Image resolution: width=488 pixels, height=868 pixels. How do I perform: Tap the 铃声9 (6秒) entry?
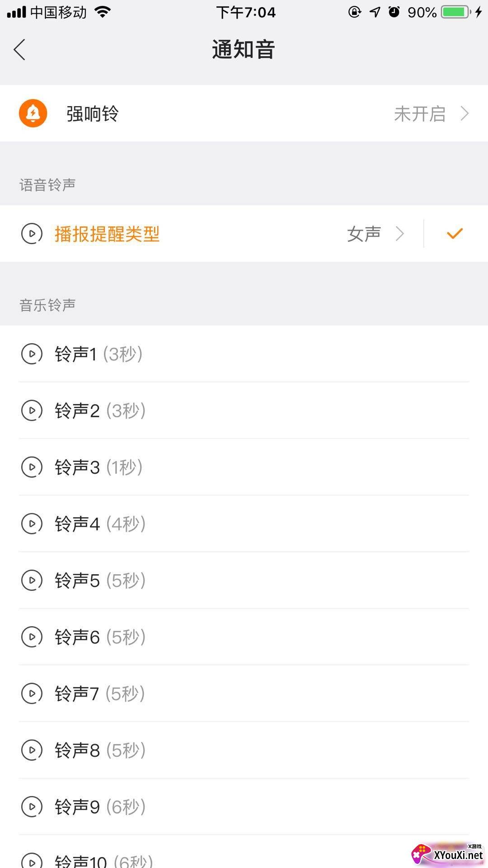tap(100, 807)
